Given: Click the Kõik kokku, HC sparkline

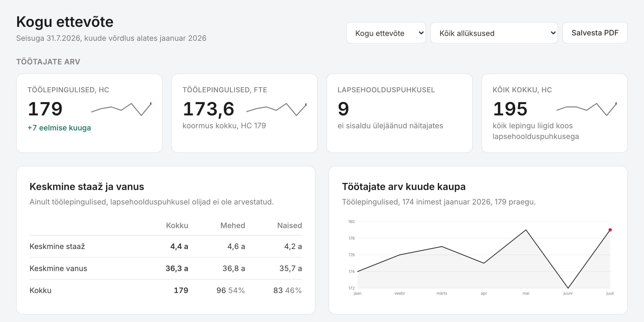Looking at the screenshot, I should (587, 109).
